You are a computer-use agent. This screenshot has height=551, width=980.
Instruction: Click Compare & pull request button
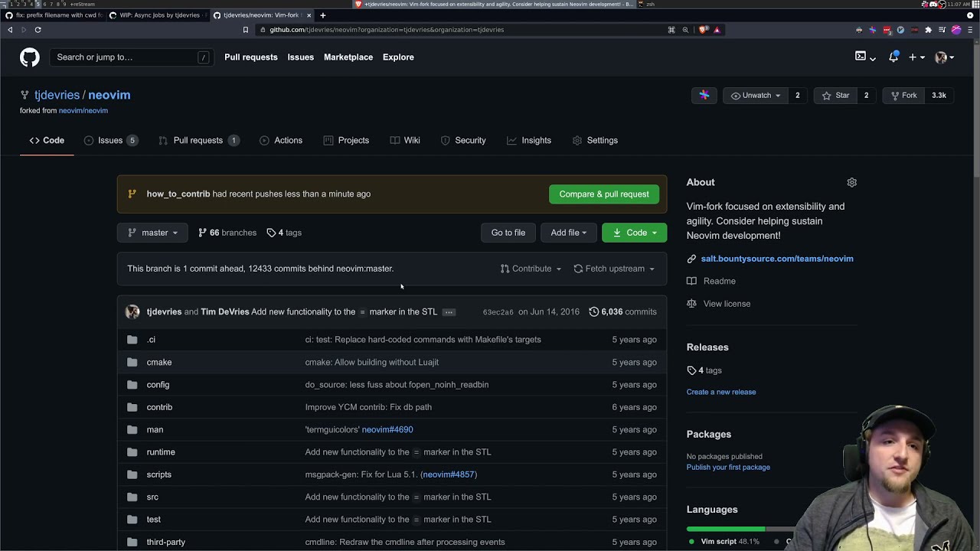coord(604,194)
